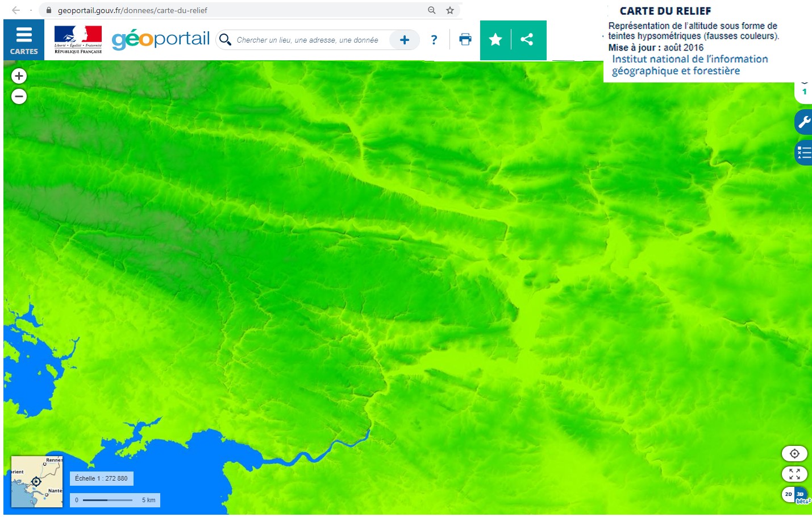The width and height of the screenshot is (812, 517).
Task: Open the help question mark
Action: click(x=434, y=40)
